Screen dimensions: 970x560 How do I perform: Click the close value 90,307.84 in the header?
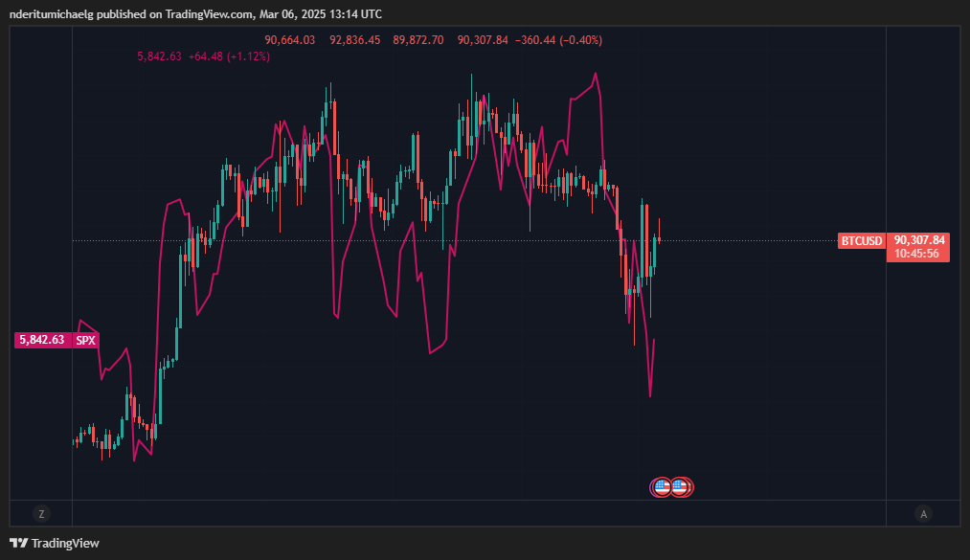pos(483,40)
